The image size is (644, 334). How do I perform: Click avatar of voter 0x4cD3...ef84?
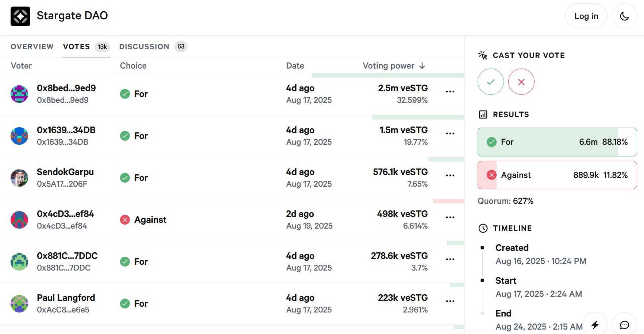pyautogui.click(x=19, y=220)
